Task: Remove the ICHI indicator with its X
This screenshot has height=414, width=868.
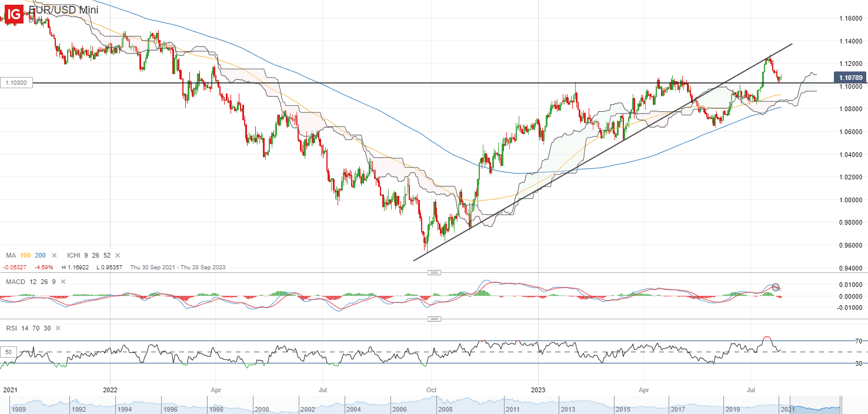Action: point(118,256)
